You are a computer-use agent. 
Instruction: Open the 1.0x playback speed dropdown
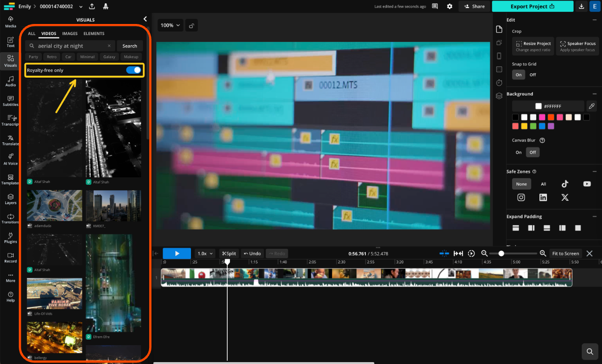(205, 253)
